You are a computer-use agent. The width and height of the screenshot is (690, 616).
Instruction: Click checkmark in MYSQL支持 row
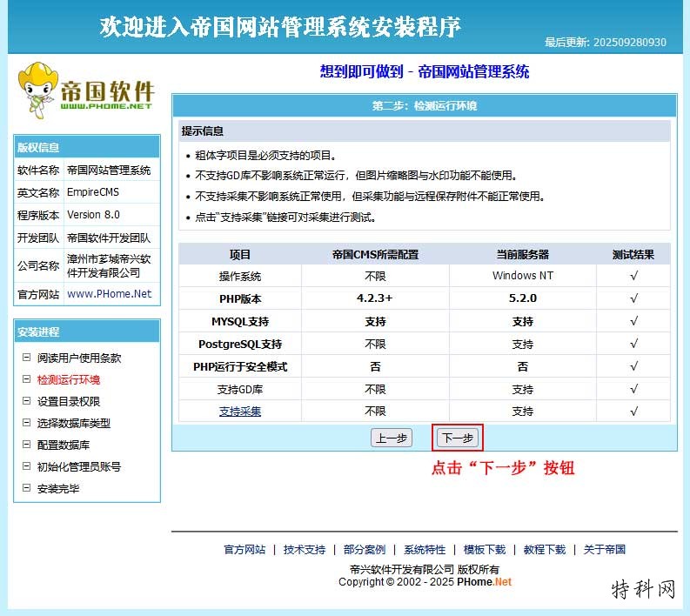pyautogui.click(x=633, y=321)
